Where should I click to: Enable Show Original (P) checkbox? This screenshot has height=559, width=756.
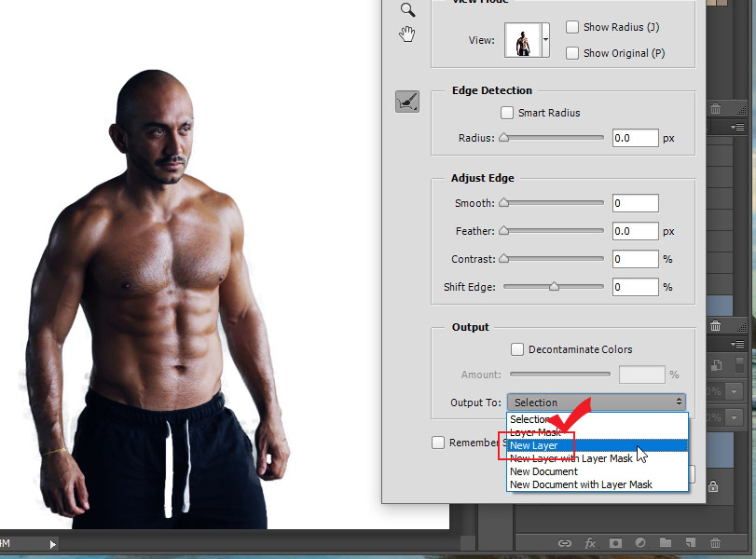(x=572, y=53)
